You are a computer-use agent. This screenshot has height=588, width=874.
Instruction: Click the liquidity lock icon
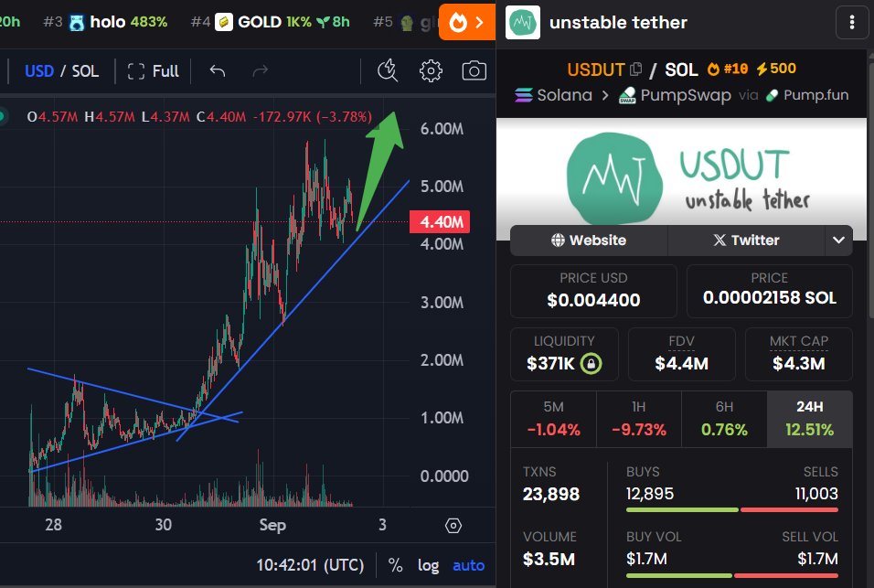pyautogui.click(x=591, y=363)
